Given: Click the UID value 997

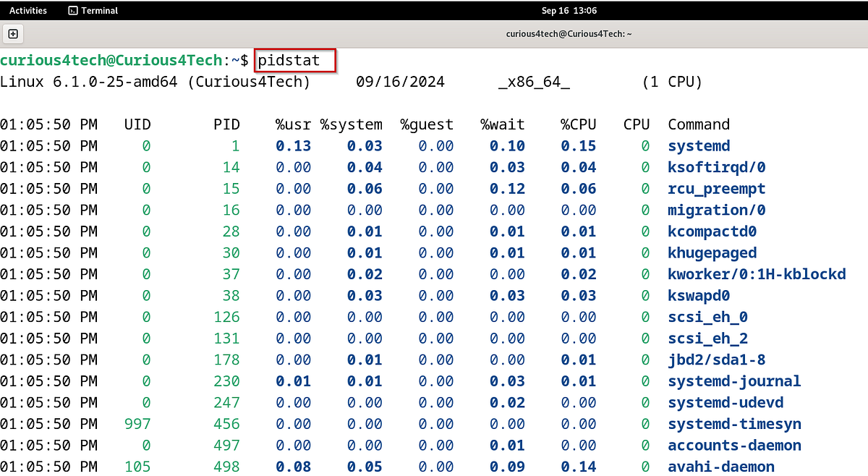Looking at the screenshot, I should (137, 424).
